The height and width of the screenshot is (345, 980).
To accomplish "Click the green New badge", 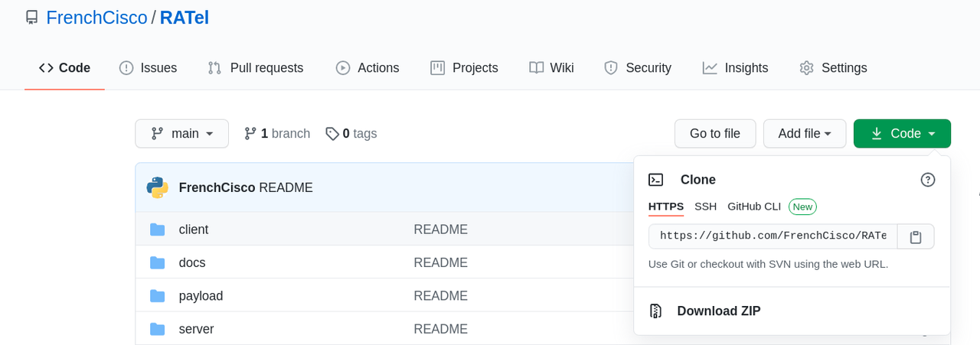I will point(802,207).
